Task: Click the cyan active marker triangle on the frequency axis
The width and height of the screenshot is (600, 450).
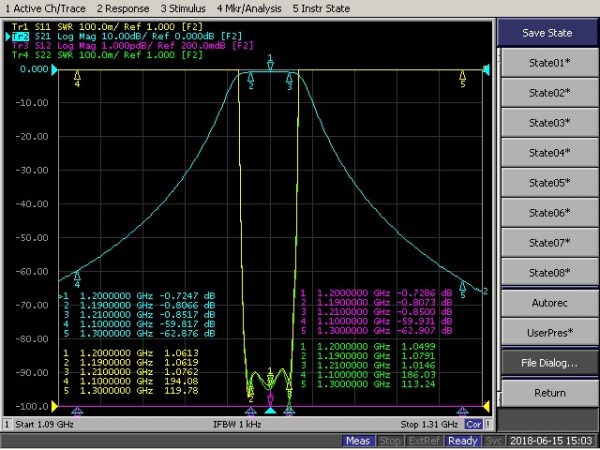Action: [270, 411]
